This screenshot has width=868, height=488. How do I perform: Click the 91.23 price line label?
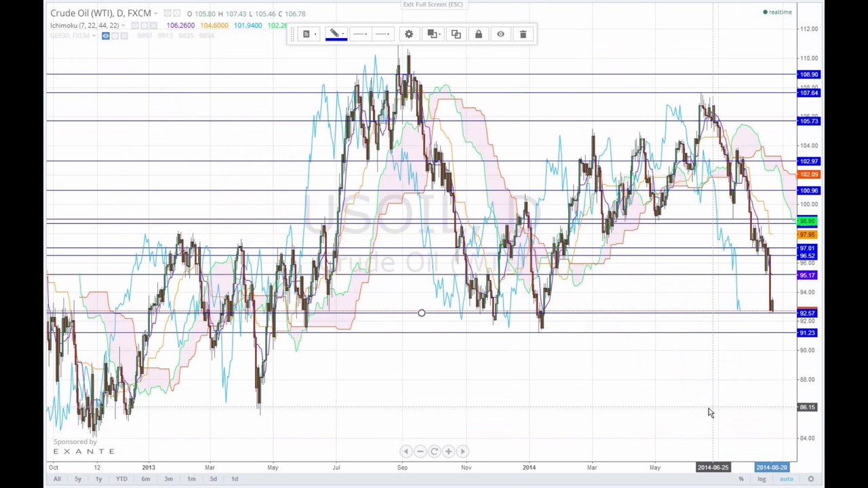pyautogui.click(x=808, y=333)
